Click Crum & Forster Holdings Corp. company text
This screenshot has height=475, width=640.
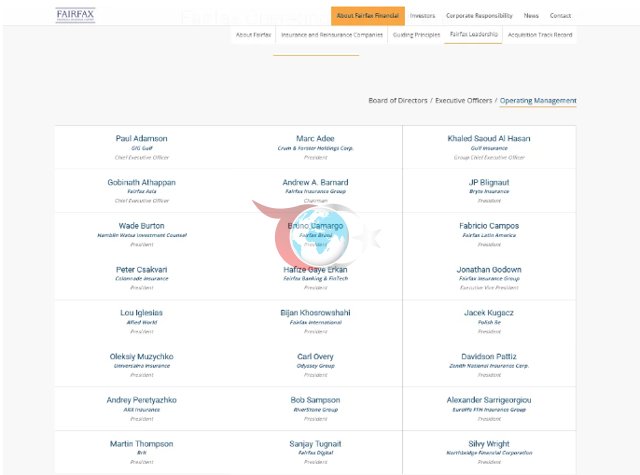(315, 148)
